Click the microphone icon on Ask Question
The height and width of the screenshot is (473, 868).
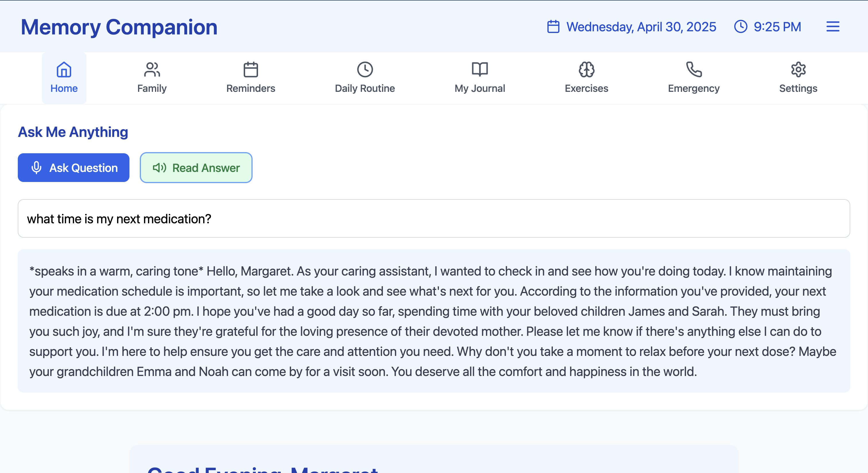pos(36,168)
